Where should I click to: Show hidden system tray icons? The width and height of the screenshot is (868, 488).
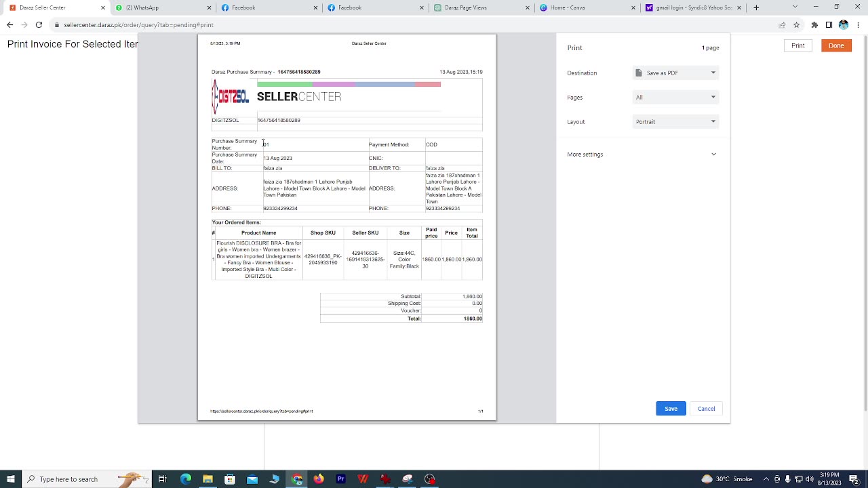[x=767, y=479]
